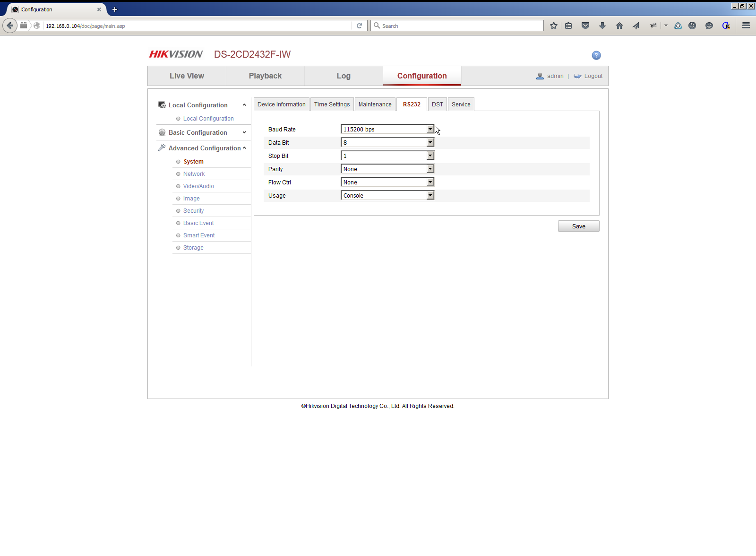Bookmark this page with the star icon
Viewport: 756px width, 556px height.
point(554,26)
